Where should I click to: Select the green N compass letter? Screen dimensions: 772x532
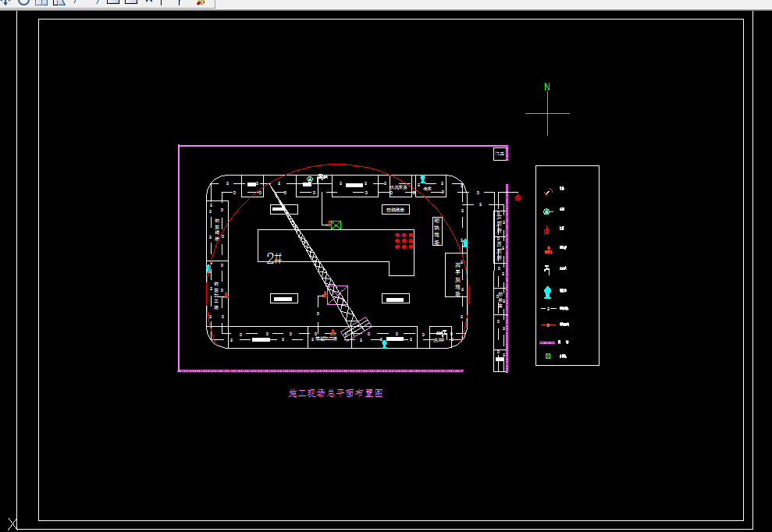point(547,87)
